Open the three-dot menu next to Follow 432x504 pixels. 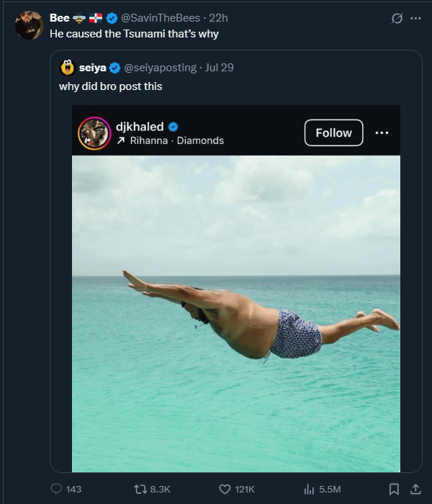coord(382,132)
